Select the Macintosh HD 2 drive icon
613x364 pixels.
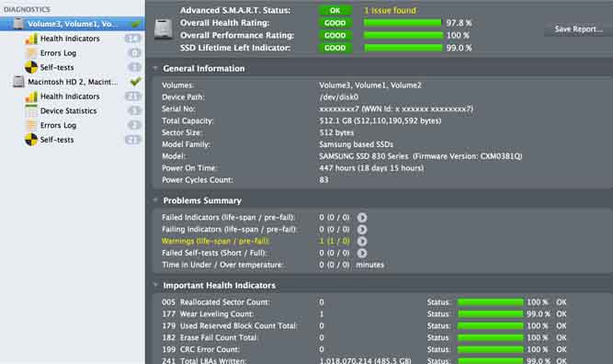click(x=18, y=82)
